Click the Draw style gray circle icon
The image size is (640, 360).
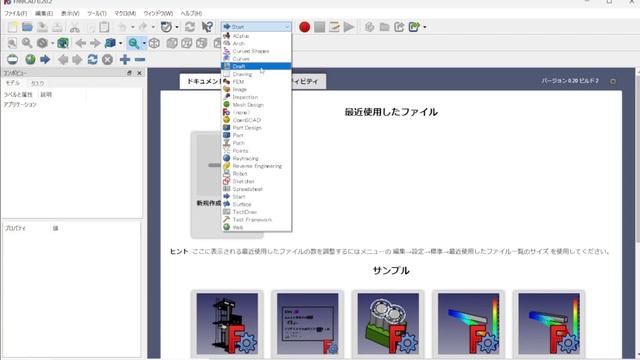[42, 43]
